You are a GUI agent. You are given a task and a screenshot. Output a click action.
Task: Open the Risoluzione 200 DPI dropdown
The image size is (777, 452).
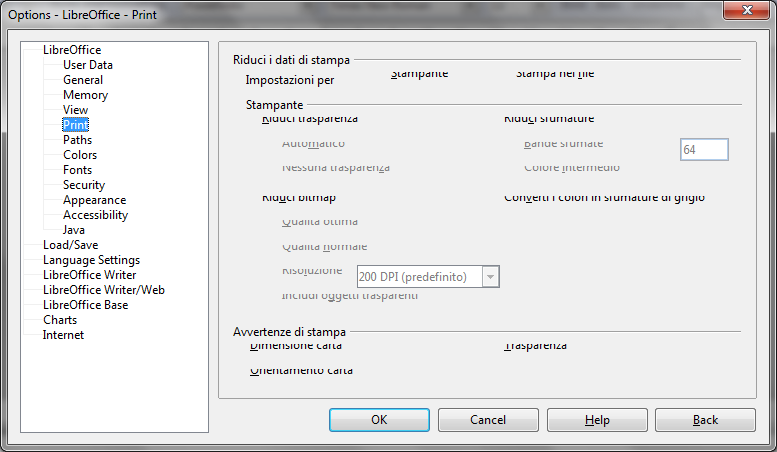[490, 277]
